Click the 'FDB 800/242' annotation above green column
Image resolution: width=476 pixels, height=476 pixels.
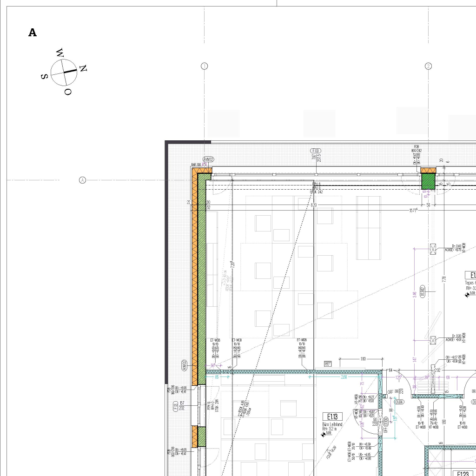pyautogui.click(x=416, y=149)
